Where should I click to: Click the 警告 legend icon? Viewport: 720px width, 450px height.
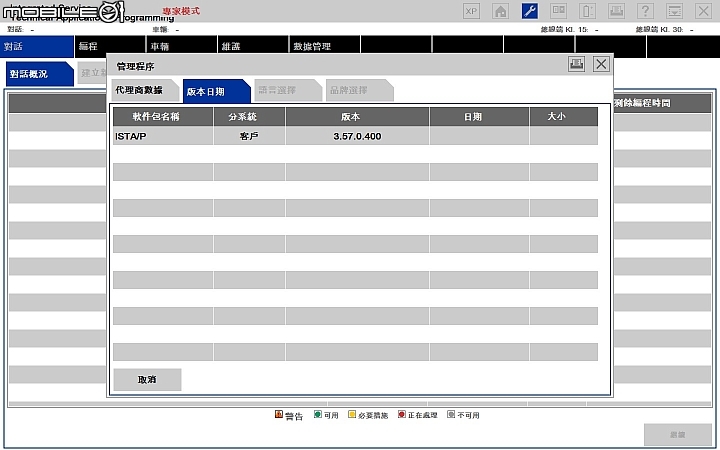click(279, 414)
